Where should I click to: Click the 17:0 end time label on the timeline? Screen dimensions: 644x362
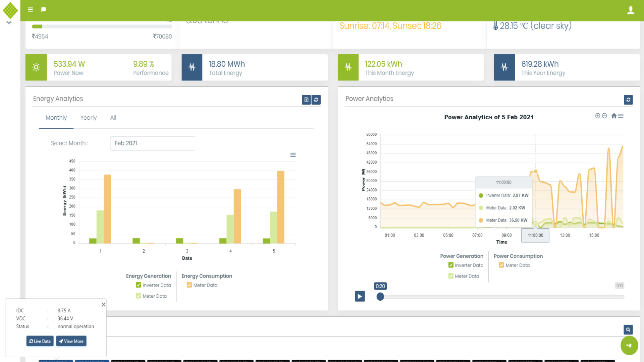point(619,286)
